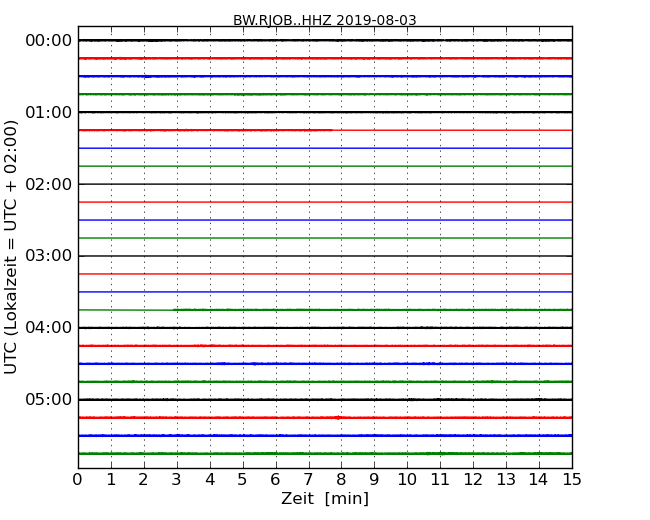Viewport: 650px width, 520px height.
Task: Click the plot title BW.RJOB..HHZ 2019-08-03
Action: [325, 20]
